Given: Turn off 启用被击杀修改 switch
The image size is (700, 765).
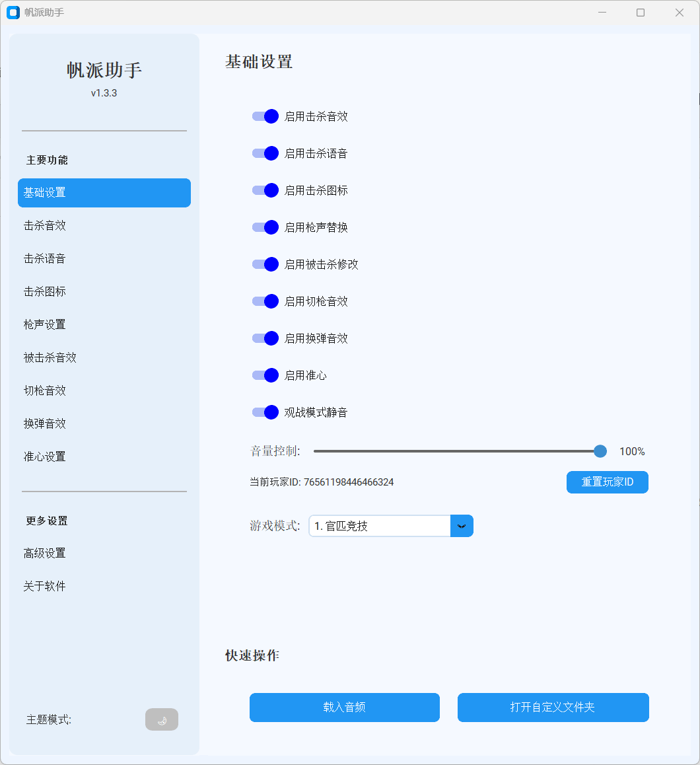Looking at the screenshot, I should [265, 264].
